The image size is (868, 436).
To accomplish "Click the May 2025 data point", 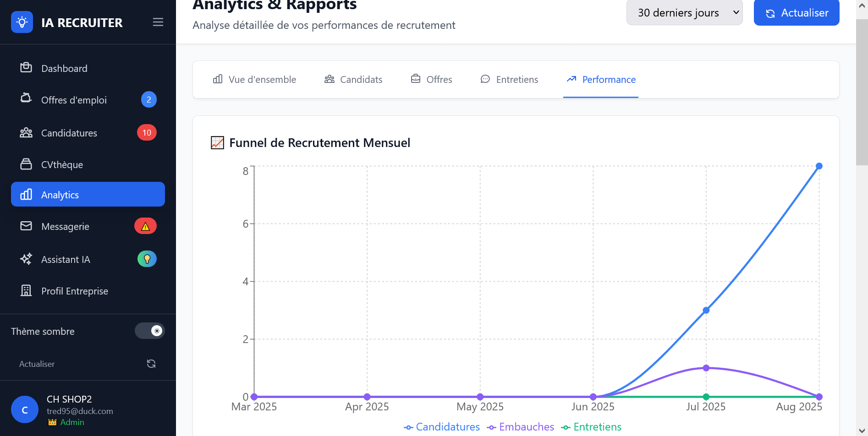I will 480,397.
